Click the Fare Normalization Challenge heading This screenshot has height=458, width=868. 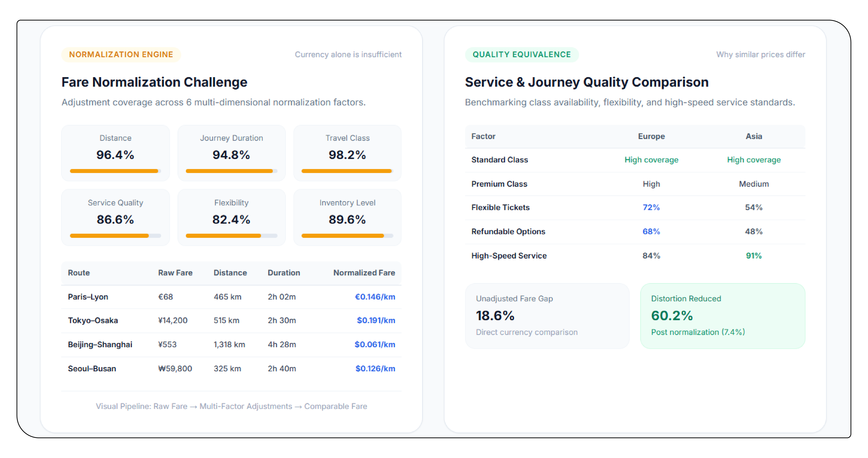tap(154, 82)
